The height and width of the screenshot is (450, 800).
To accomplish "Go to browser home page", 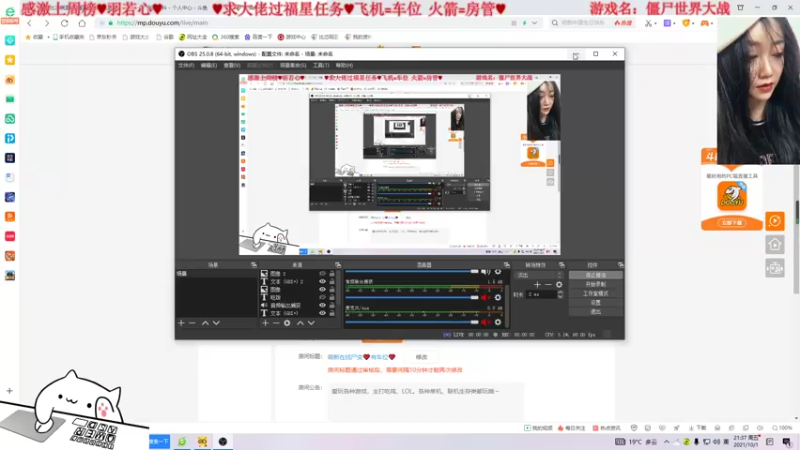I will (x=82, y=23).
